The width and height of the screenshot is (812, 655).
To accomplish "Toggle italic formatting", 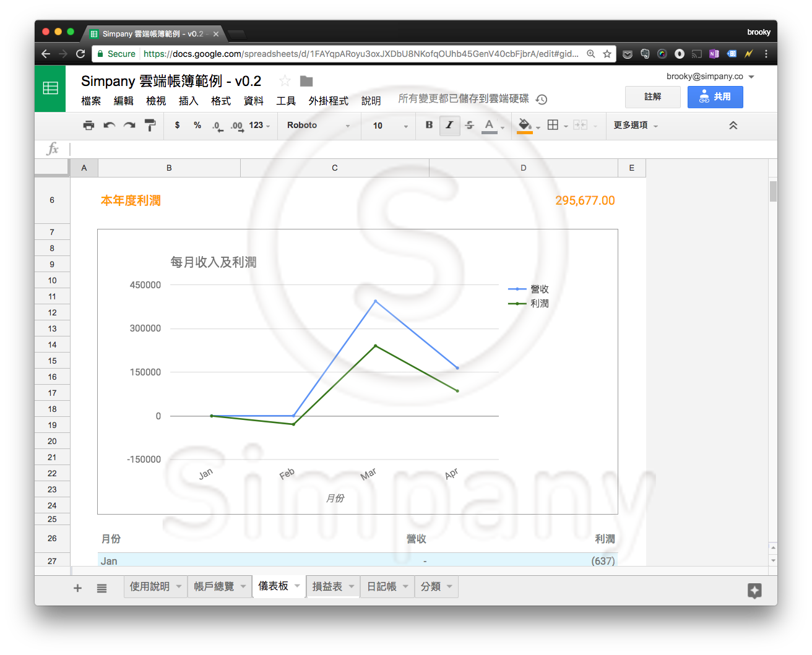I will pos(449,125).
